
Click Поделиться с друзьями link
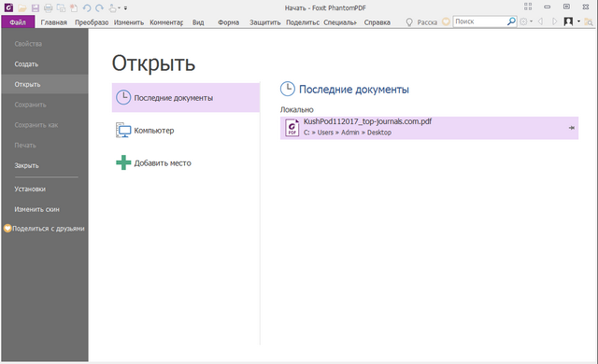(x=49, y=229)
